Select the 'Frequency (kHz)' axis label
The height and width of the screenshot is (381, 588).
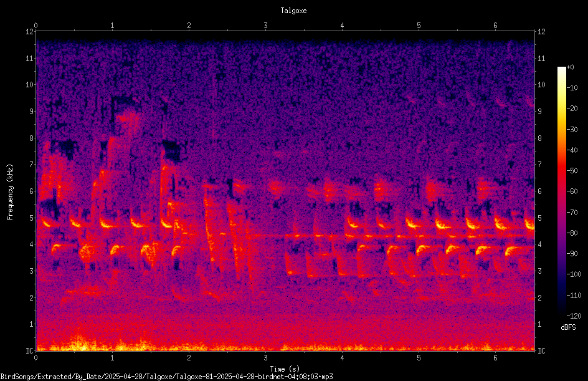click(x=10, y=191)
